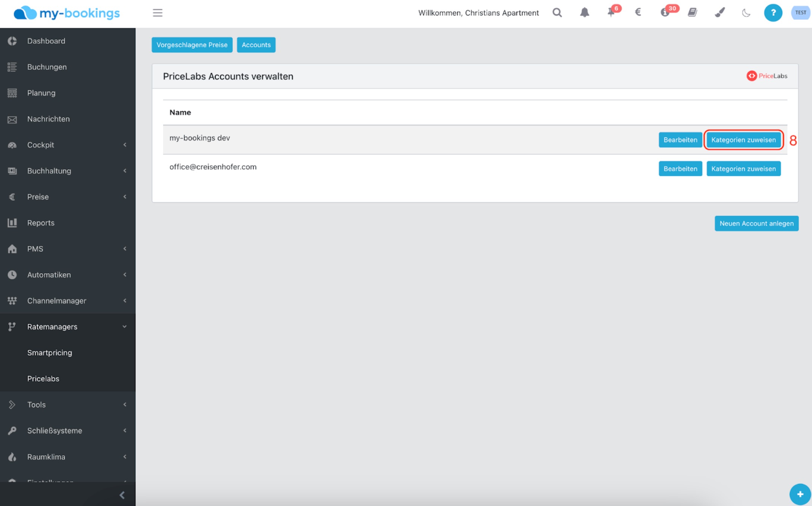Click Kategorien zuweisen for office@creisenhofer.com

tap(743, 169)
